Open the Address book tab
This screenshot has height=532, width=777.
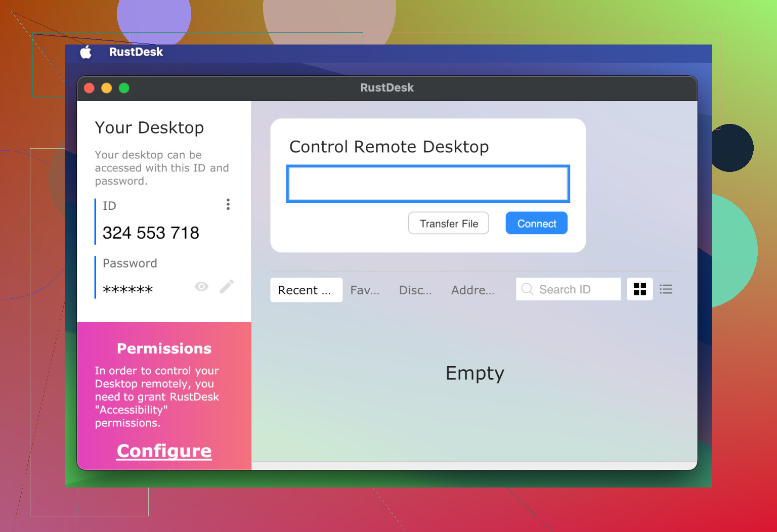coord(473,290)
